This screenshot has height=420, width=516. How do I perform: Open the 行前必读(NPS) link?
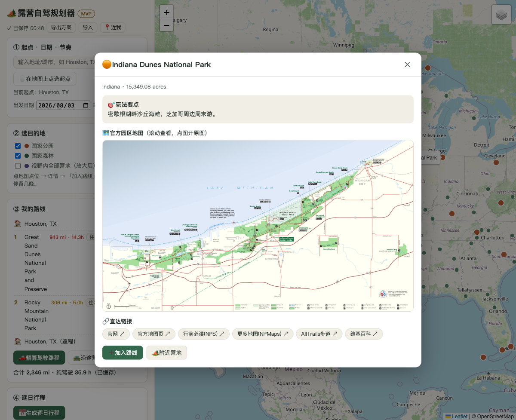coord(204,334)
